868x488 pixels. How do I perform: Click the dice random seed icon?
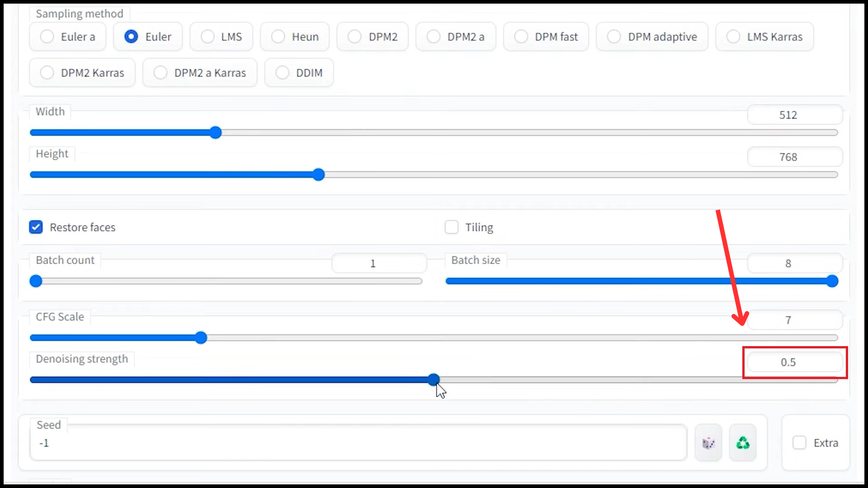708,443
